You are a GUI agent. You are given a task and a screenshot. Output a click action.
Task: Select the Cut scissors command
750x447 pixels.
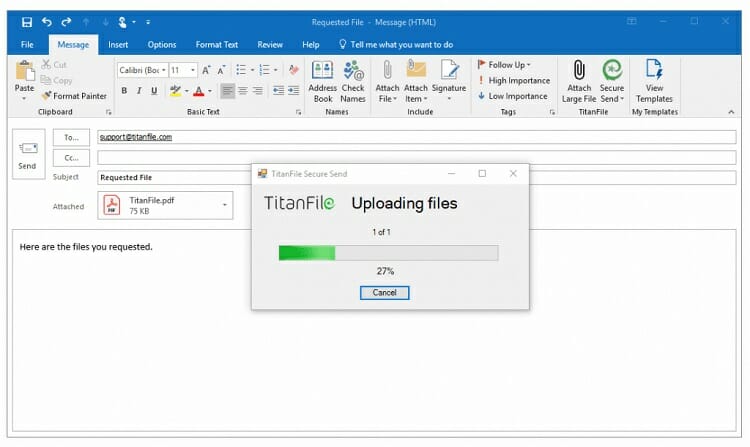coord(54,65)
